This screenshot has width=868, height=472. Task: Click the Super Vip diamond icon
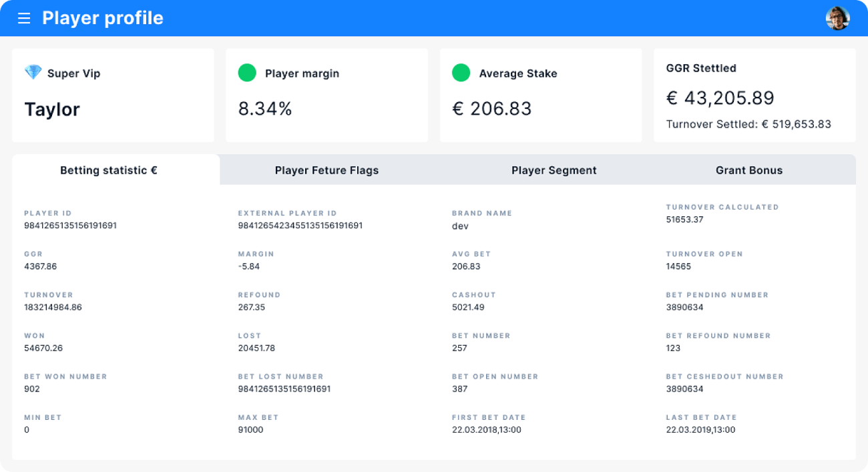(x=33, y=72)
